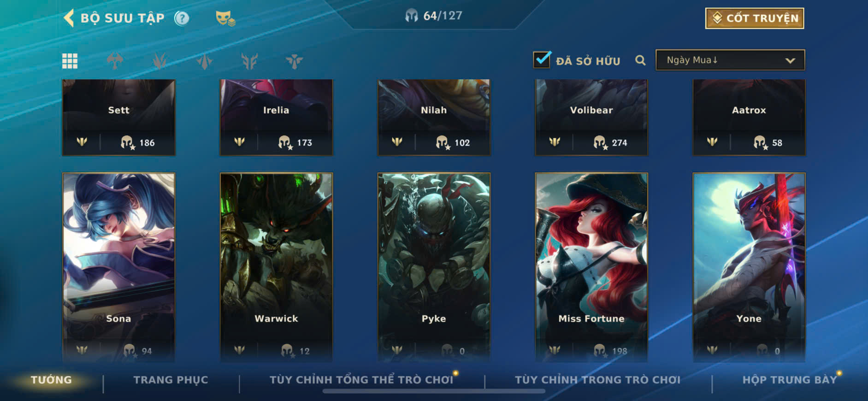Click Sett's mastery helmet icon

tap(127, 142)
